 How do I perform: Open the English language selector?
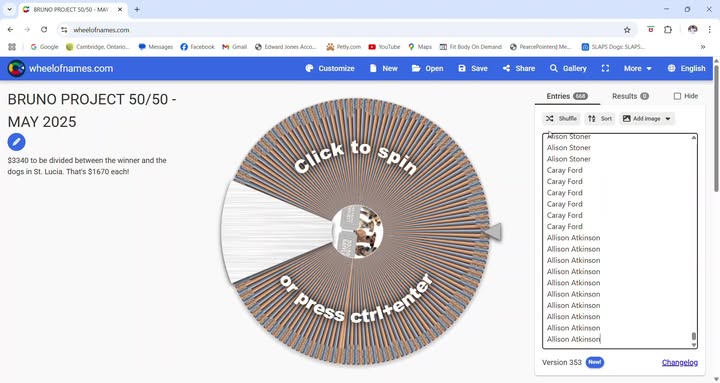tap(686, 68)
